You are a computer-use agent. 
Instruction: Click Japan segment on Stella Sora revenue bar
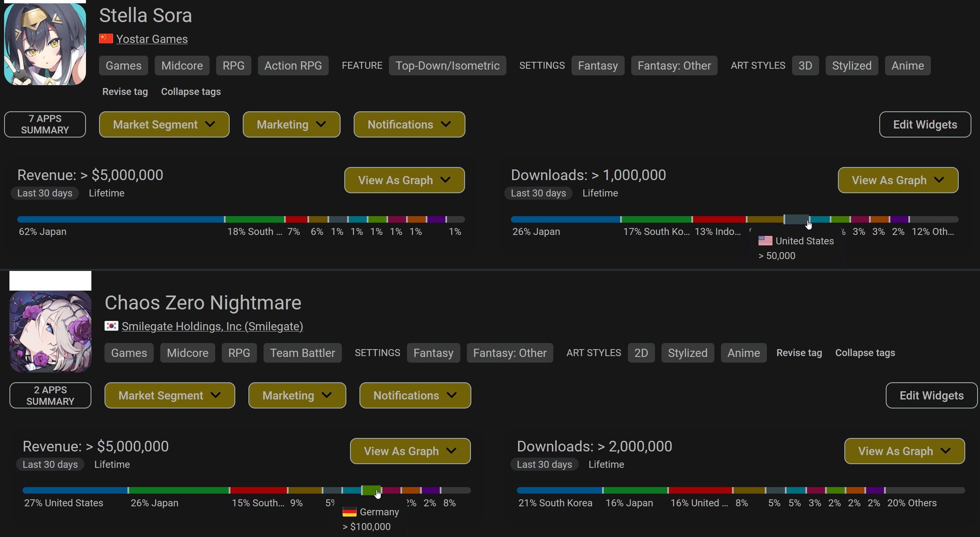(x=120, y=219)
